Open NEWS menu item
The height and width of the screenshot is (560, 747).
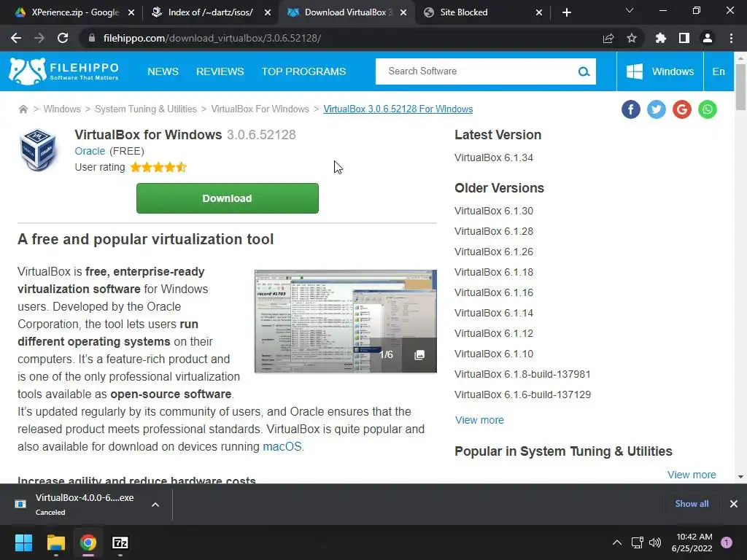(163, 71)
